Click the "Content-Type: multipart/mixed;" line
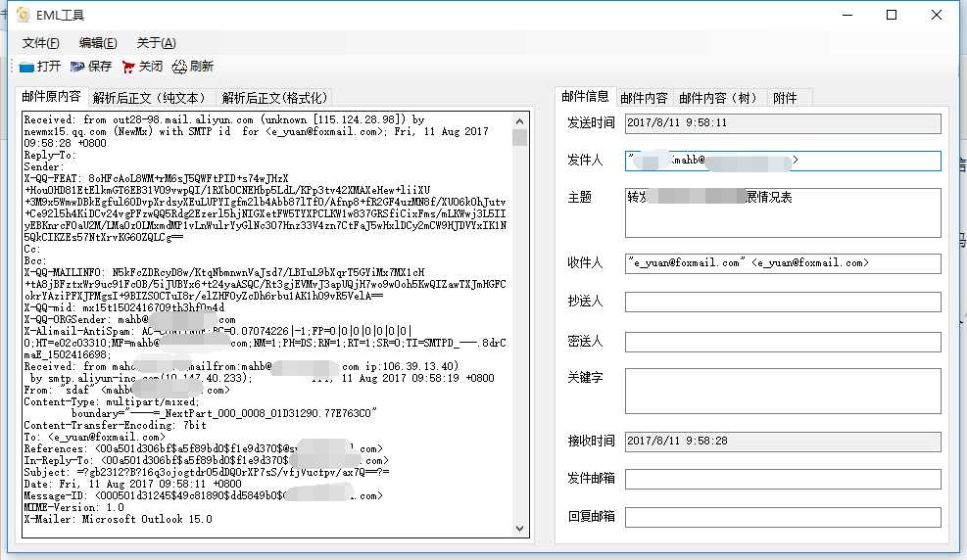The image size is (967, 560). click(x=112, y=402)
